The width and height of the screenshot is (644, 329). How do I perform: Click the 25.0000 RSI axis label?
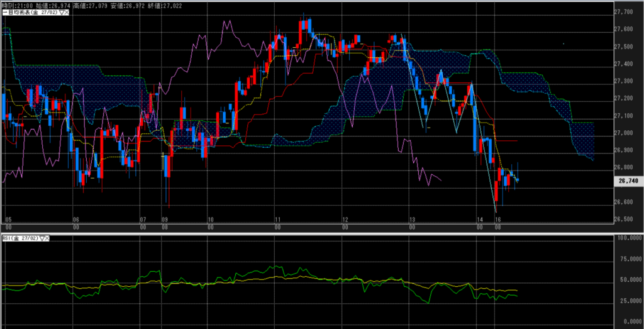(626, 301)
